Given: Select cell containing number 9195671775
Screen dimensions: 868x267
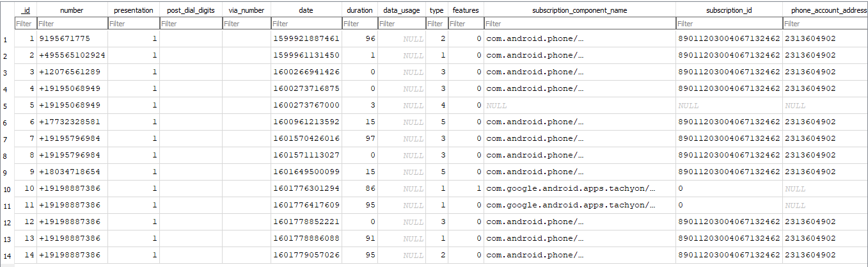Looking at the screenshot, I should [72, 38].
